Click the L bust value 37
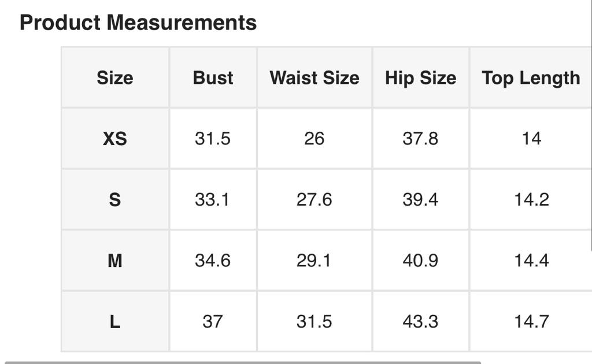This screenshot has width=592, height=364. [213, 321]
